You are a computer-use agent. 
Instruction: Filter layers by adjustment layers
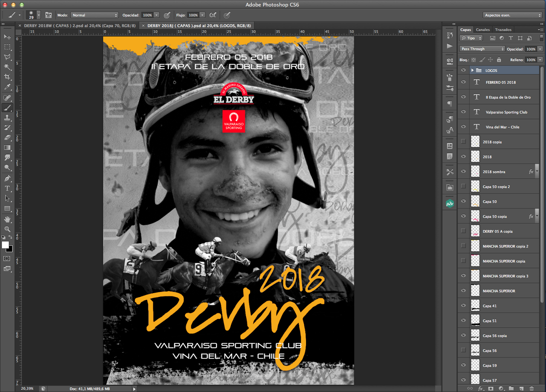click(x=502, y=38)
